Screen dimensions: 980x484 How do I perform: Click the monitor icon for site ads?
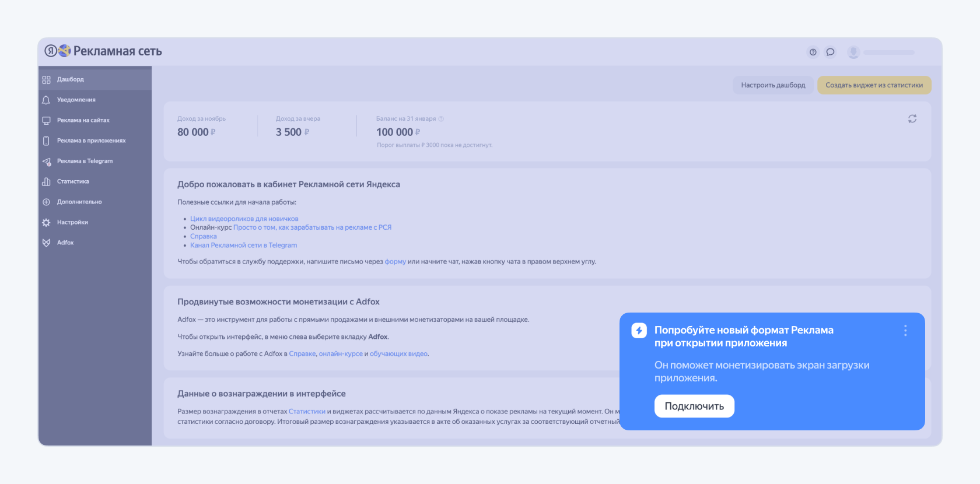point(46,120)
